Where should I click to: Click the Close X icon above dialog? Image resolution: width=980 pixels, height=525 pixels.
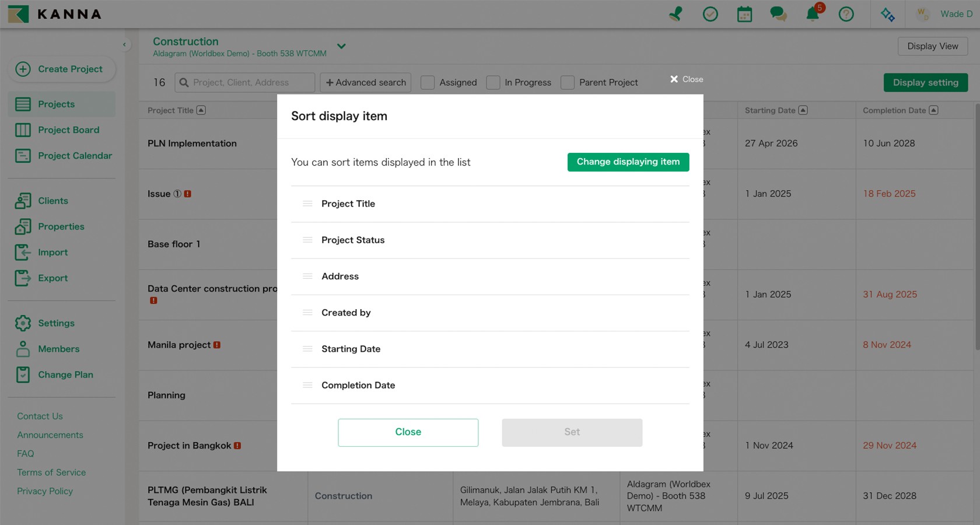(674, 79)
